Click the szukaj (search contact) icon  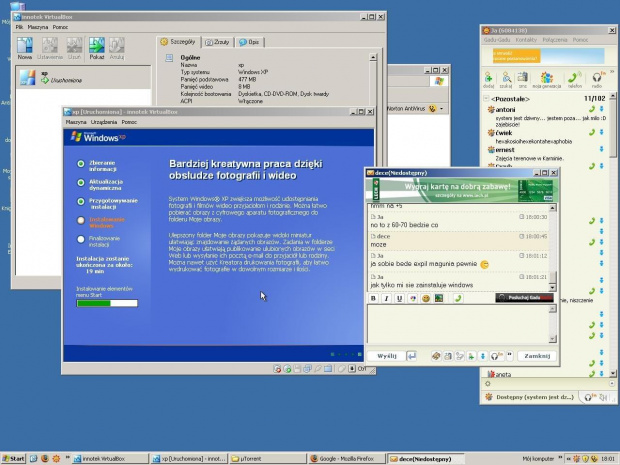point(506,79)
